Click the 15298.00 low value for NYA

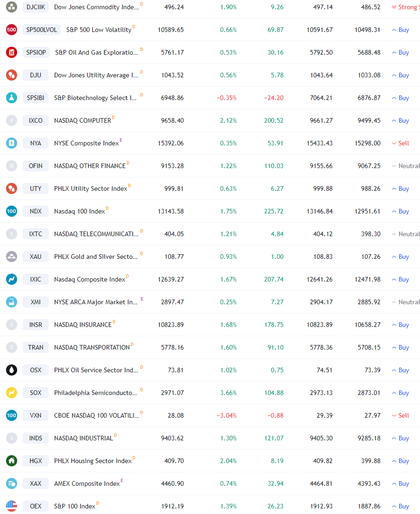coord(368,143)
